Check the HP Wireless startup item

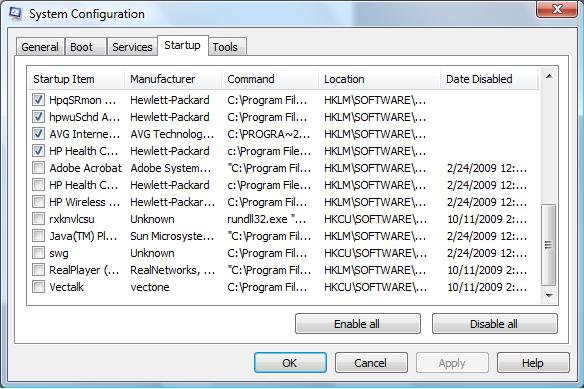(38, 202)
